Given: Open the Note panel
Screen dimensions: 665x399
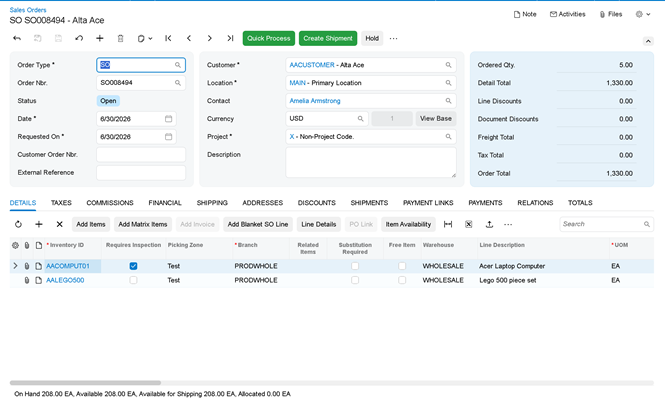Looking at the screenshot, I should pyautogui.click(x=525, y=14).
